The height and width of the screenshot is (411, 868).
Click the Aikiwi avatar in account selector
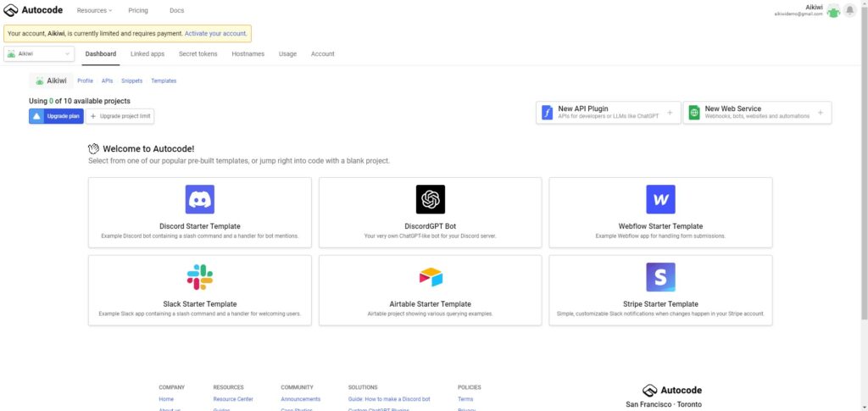[x=11, y=53]
